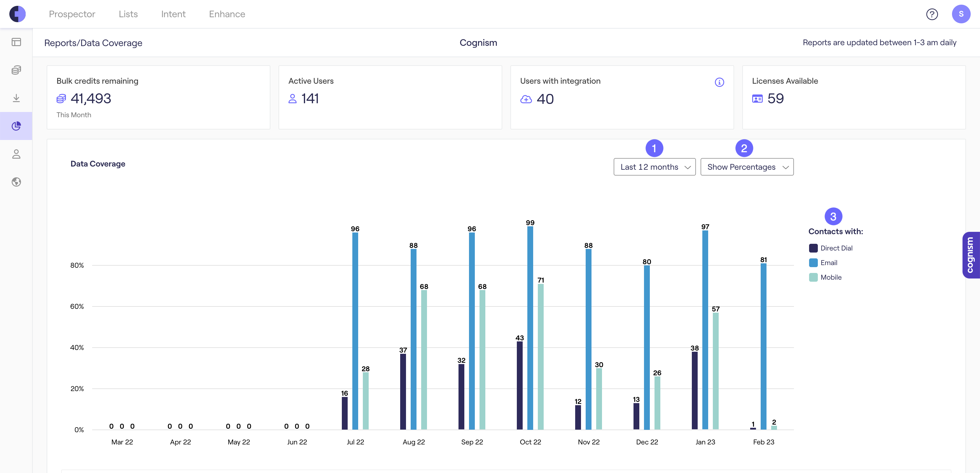Click the Sep 22 Direct Dial bar showing 32
Viewport: 980px width, 473px height.
coord(461,397)
